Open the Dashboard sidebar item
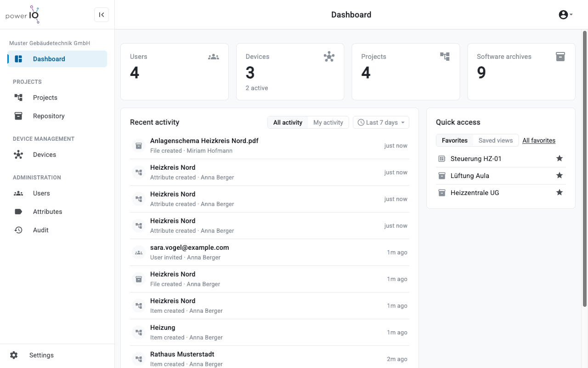This screenshot has height=368, width=588. (57, 59)
